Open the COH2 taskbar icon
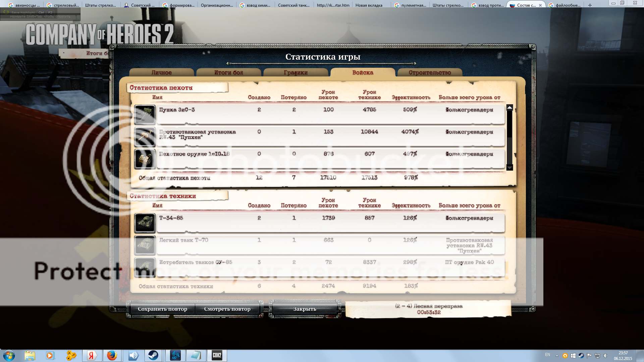 click(217, 356)
